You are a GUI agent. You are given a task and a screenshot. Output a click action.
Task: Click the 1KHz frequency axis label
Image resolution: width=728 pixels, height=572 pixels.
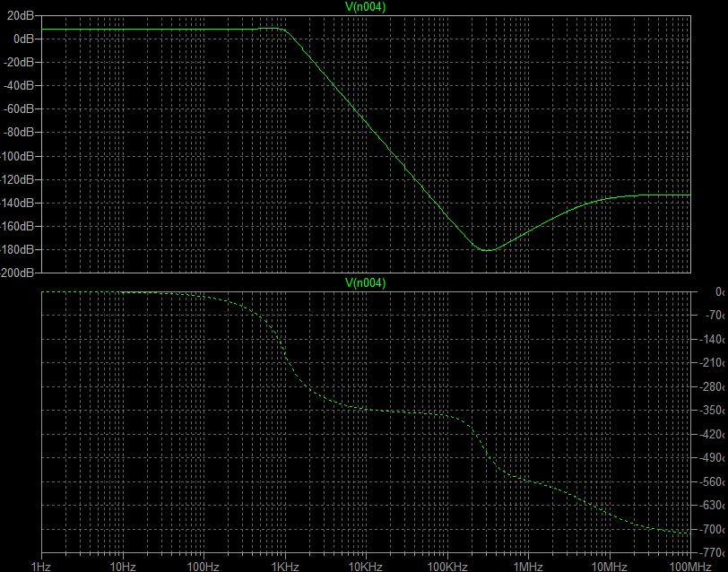(x=285, y=565)
